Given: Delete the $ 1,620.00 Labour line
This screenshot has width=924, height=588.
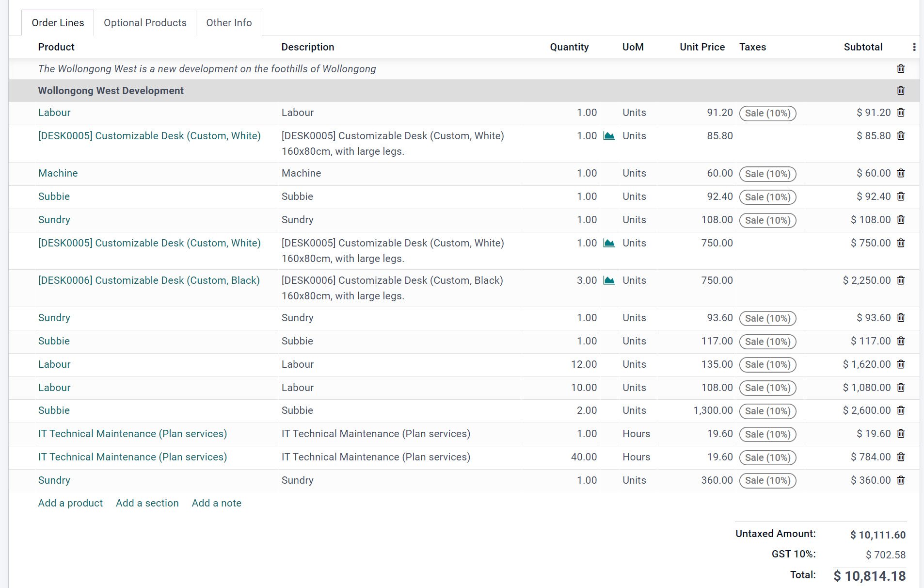Looking at the screenshot, I should click(901, 364).
